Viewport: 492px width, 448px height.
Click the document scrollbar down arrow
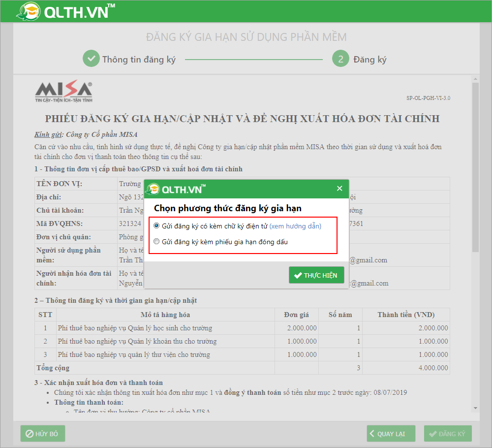pos(475,408)
